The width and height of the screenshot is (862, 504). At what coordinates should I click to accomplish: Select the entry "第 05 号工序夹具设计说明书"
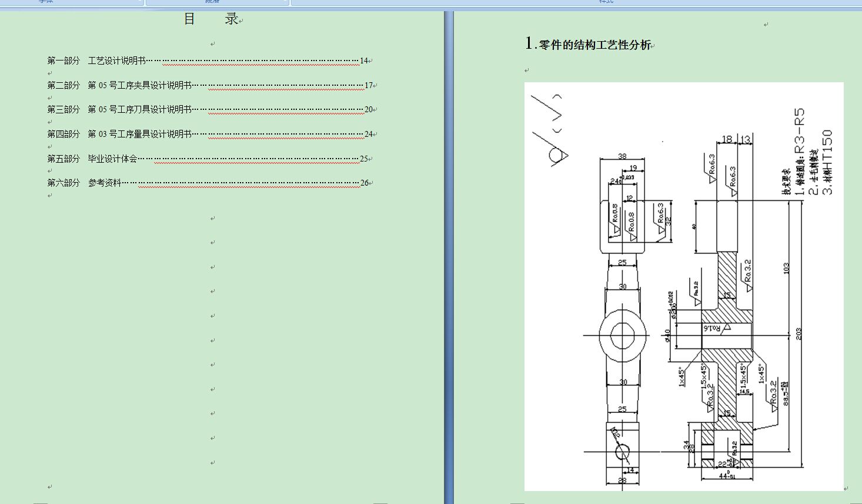coord(140,85)
